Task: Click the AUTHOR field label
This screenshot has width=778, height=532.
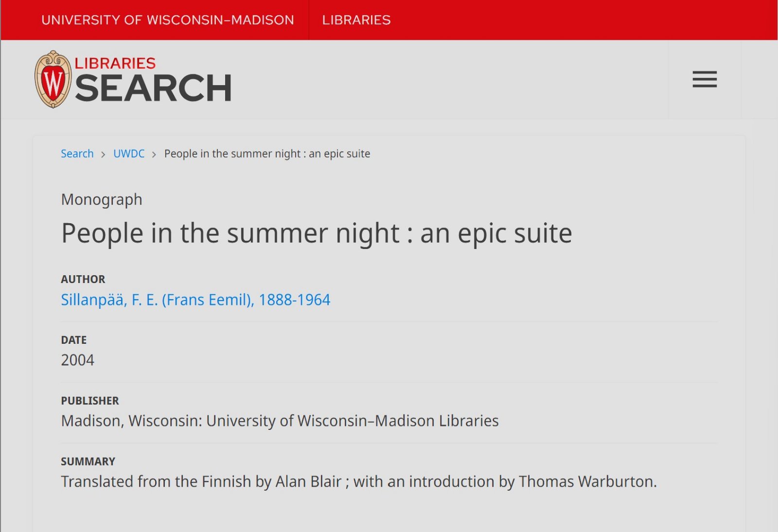Action: [83, 279]
